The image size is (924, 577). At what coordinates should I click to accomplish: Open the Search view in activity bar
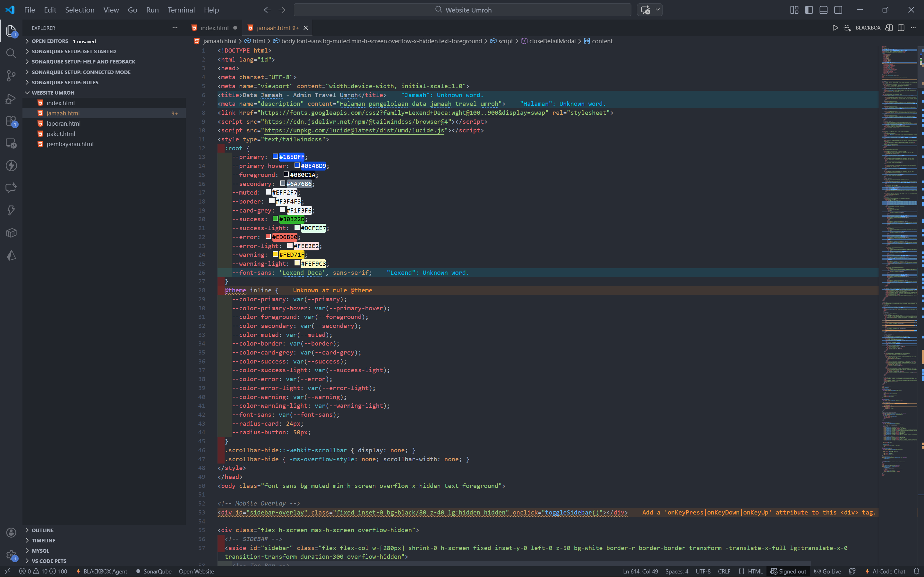11,54
